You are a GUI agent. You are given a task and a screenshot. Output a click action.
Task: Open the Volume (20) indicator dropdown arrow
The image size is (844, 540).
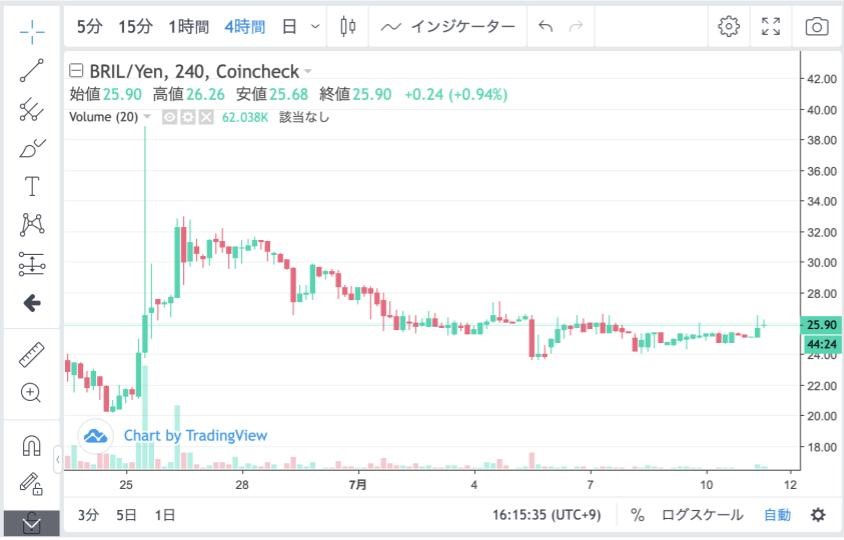[x=148, y=117]
